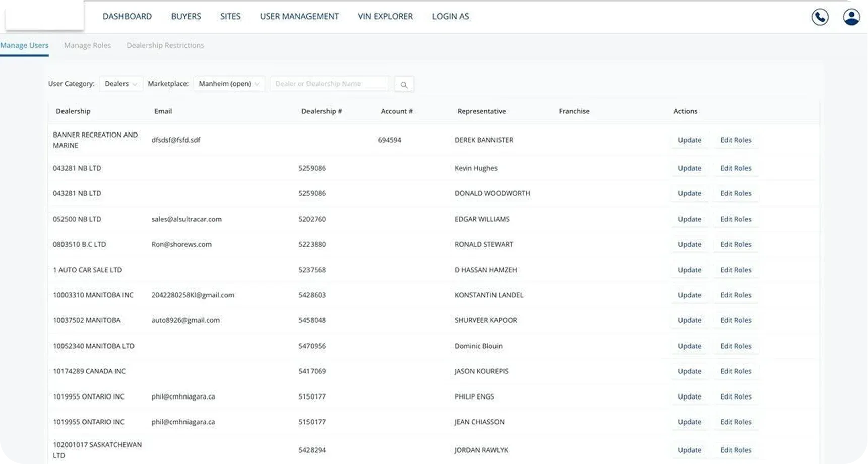The image size is (868, 464).
Task: Open the Login As menu
Action: coord(450,16)
